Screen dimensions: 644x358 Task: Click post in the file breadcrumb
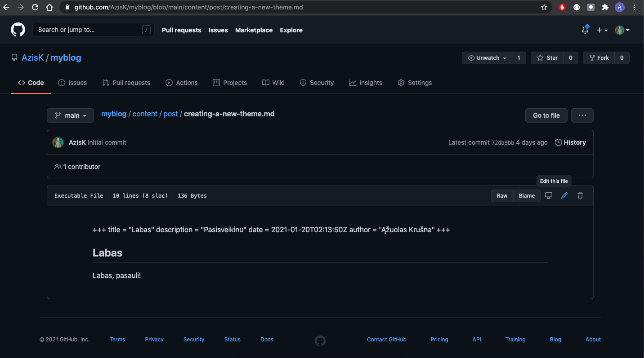[171, 114]
